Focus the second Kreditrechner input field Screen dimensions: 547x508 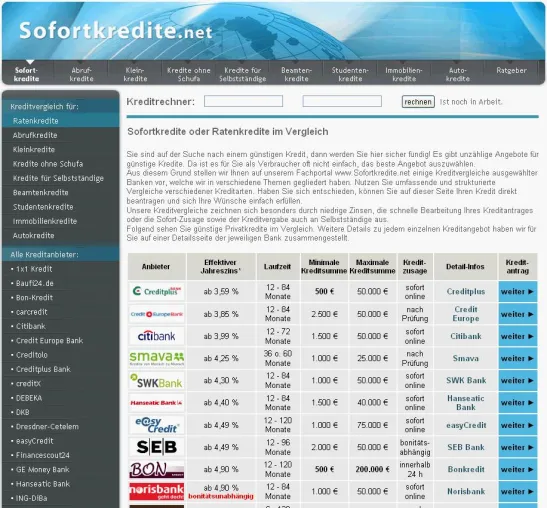tap(342, 101)
